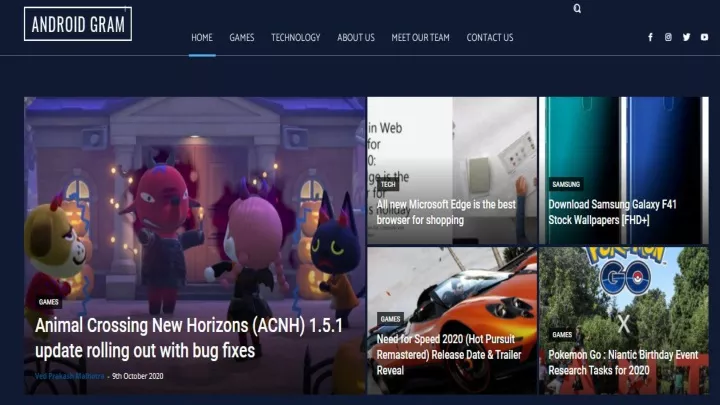720x405 pixels.
Task: Click the 9th October 2020 date
Action: pyautogui.click(x=138, y=376)
